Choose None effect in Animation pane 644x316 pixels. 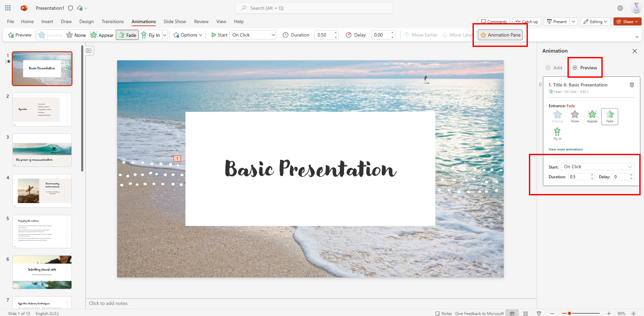[x=575, y=117]
